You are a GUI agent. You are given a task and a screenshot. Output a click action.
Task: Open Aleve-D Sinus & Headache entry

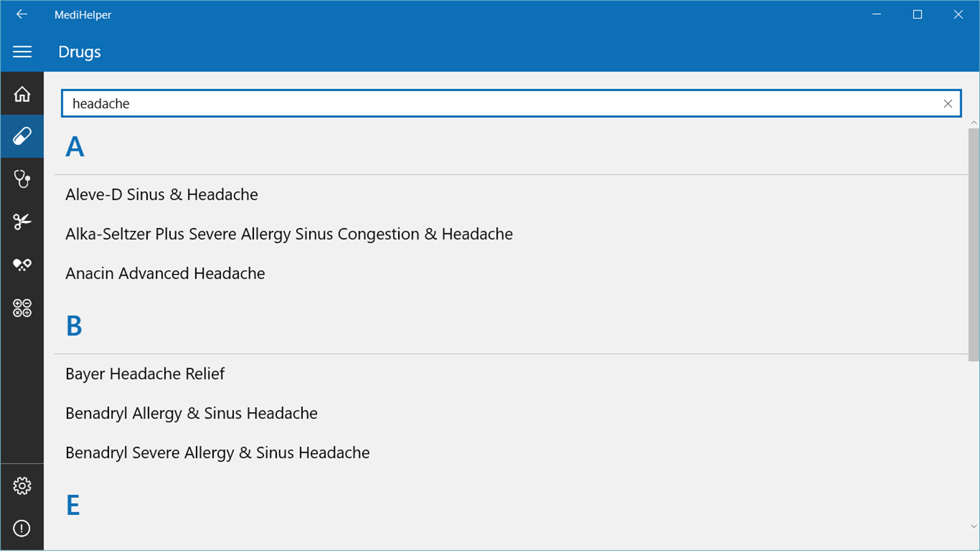[162, 195]
